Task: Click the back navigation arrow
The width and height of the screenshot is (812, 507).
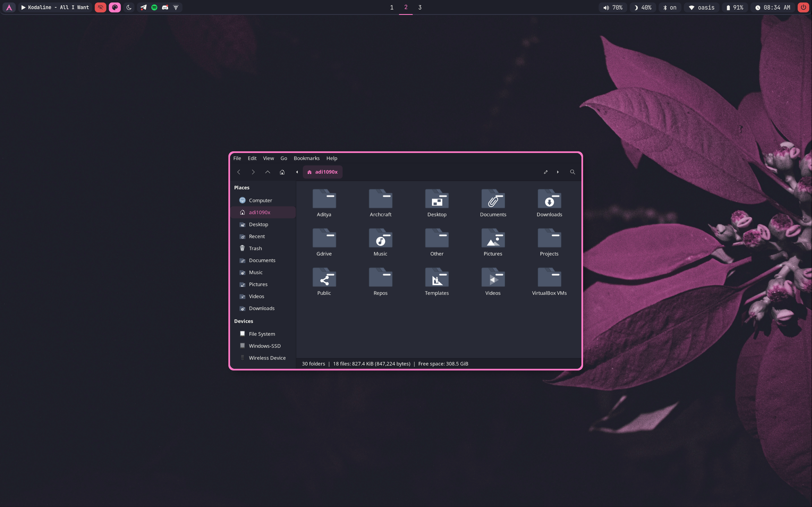Action: point(239,172)
